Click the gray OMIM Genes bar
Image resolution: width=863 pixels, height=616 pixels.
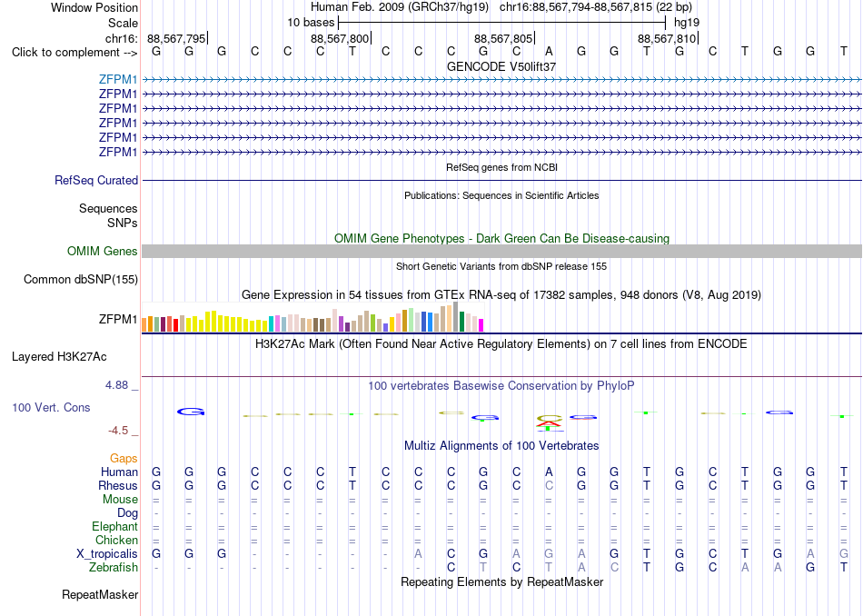(x=501, y=252)
